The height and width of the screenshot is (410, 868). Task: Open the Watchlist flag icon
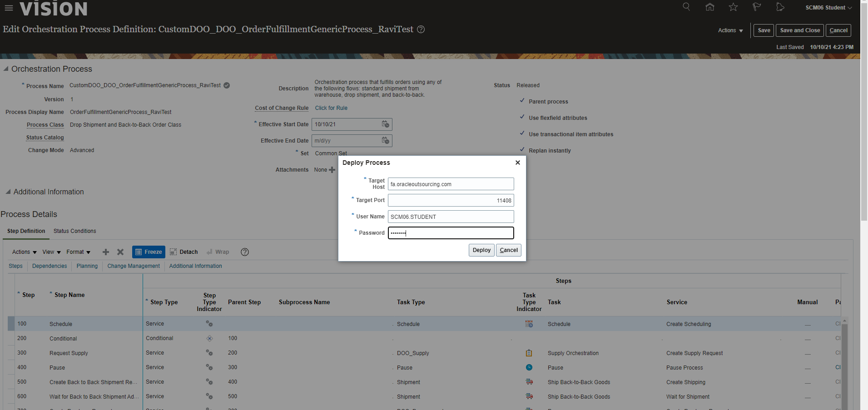757,7
